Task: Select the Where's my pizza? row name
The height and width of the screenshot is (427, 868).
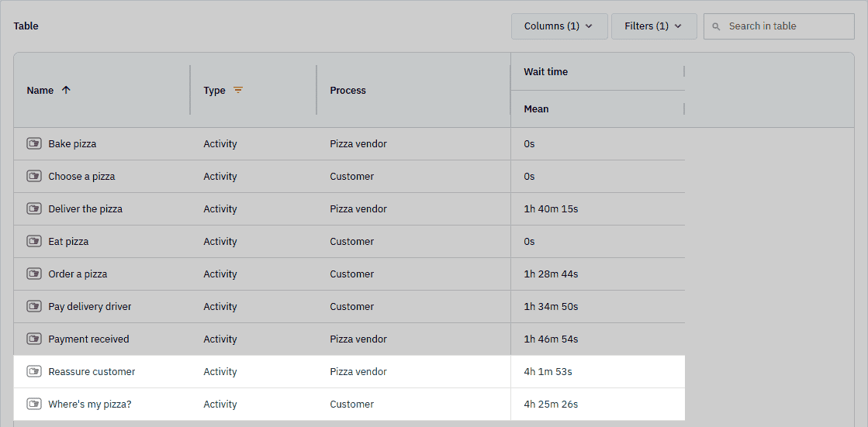Action: click(90, 405)
